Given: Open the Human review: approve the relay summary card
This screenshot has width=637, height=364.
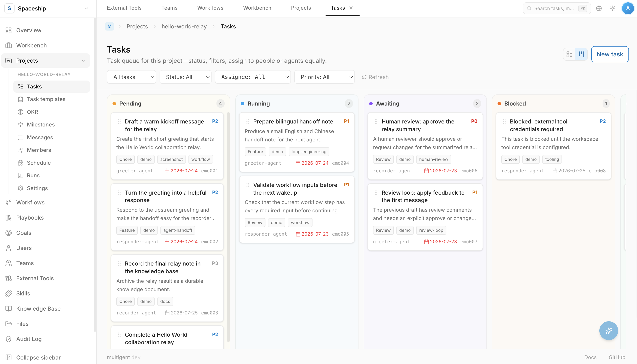Looking at the screenshot, I should pyautogui.click(x=425, y=146).
